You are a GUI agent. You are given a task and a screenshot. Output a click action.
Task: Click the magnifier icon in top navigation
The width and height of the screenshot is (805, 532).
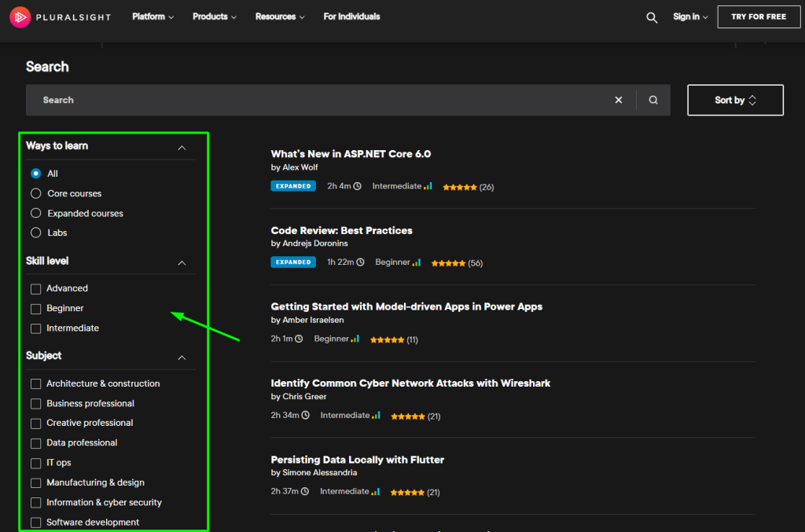pyautogui.click(x=652, y=17)
